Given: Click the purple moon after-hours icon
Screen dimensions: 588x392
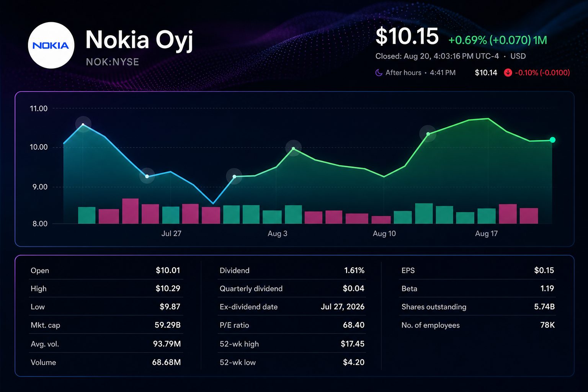Looking at the screenshot, I should tap(379, 73).
